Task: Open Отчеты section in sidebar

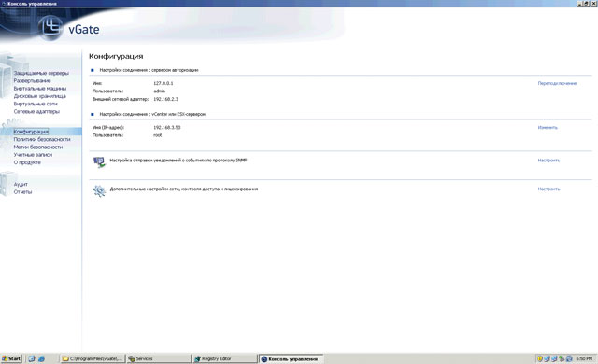Action: [x=22, y=192]
